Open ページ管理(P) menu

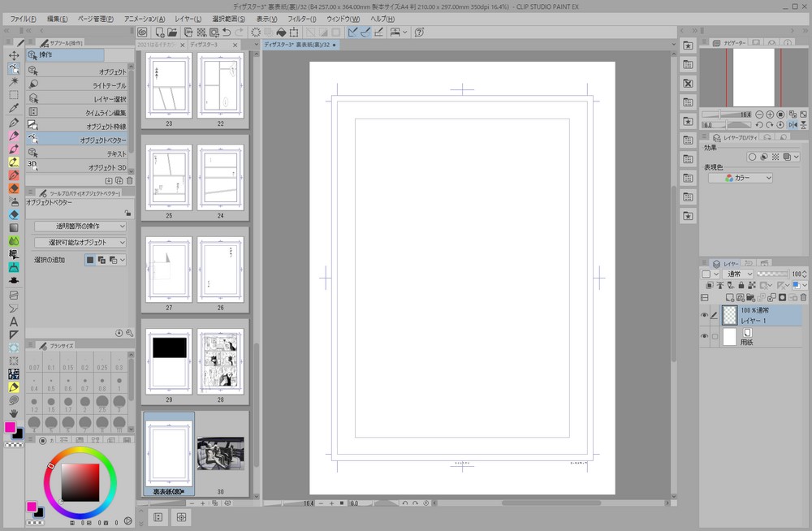pos(95,19)
